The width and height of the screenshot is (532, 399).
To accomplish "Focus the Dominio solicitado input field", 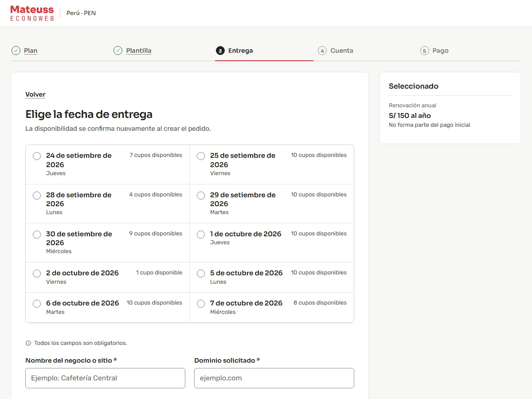I will tap(274, 378).
